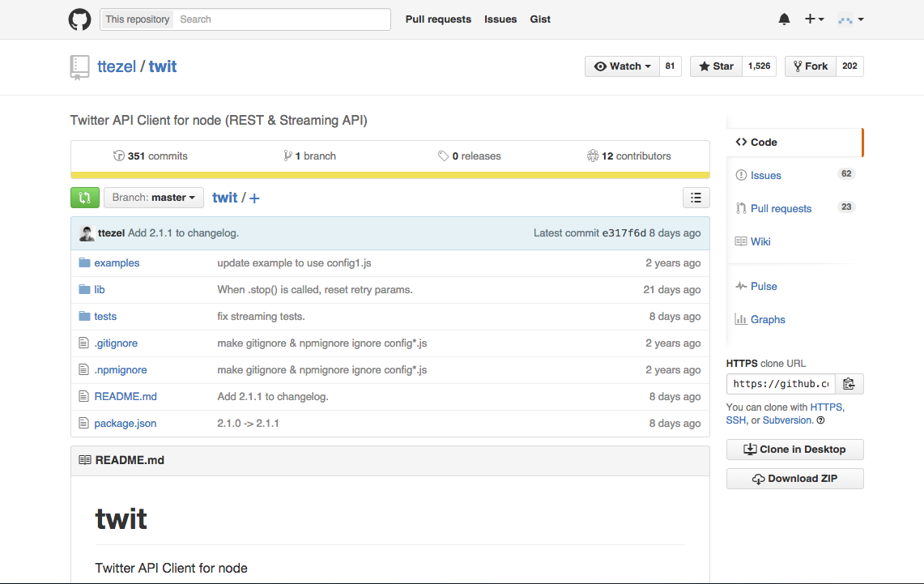Copy clone URL with clipboard icon

pyautogui.click(x=849, y=384)
